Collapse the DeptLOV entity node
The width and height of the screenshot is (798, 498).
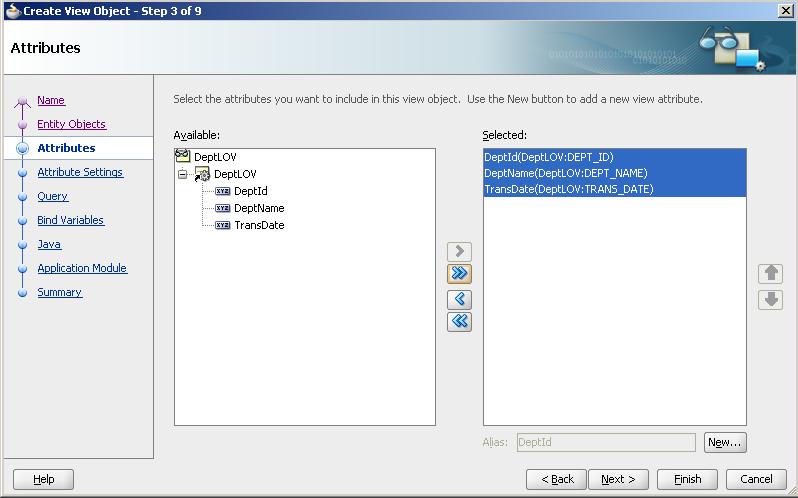[x=182, y=174]
